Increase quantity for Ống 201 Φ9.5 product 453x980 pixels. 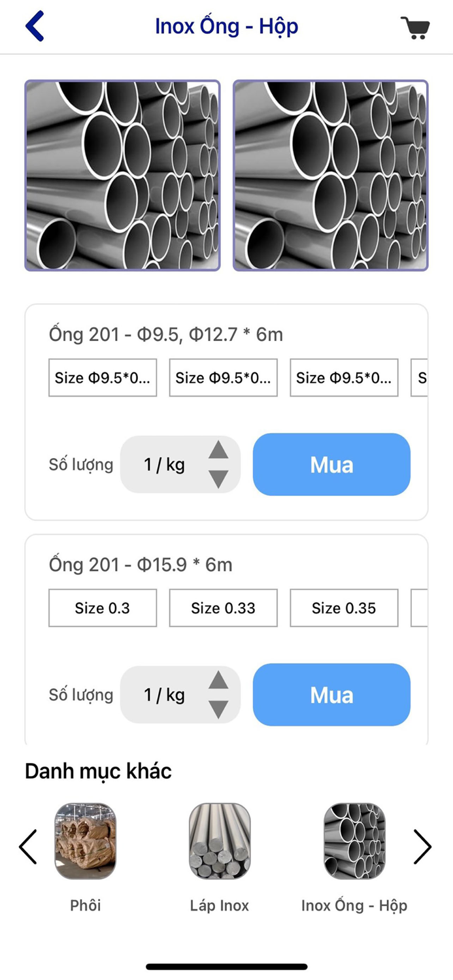pyautogui.click(x=218, y=450)
